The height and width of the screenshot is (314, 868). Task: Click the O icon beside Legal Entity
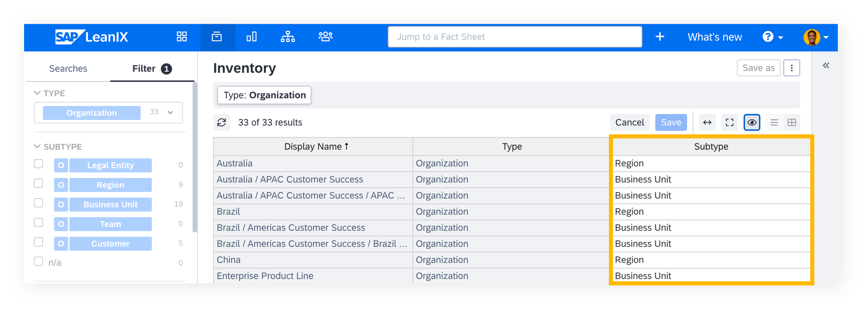pos(61,165)
